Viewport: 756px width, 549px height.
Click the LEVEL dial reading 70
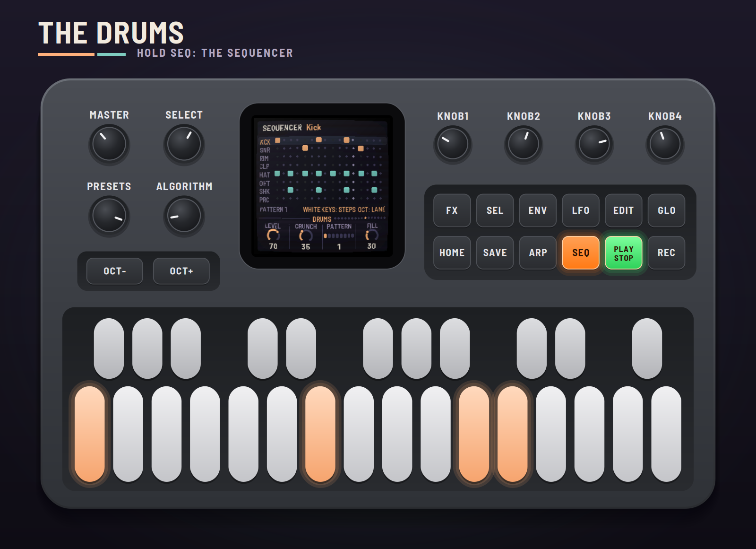[273, 235]
